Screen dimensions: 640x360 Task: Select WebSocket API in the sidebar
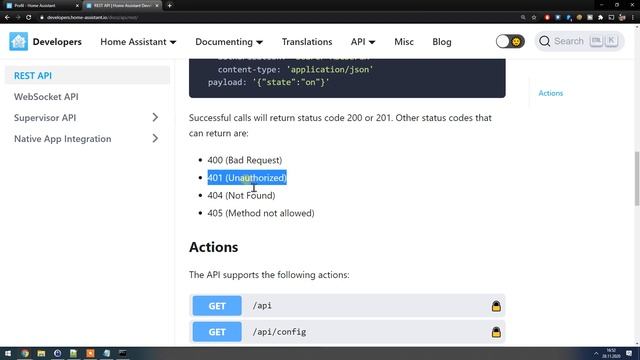[46, 97]
